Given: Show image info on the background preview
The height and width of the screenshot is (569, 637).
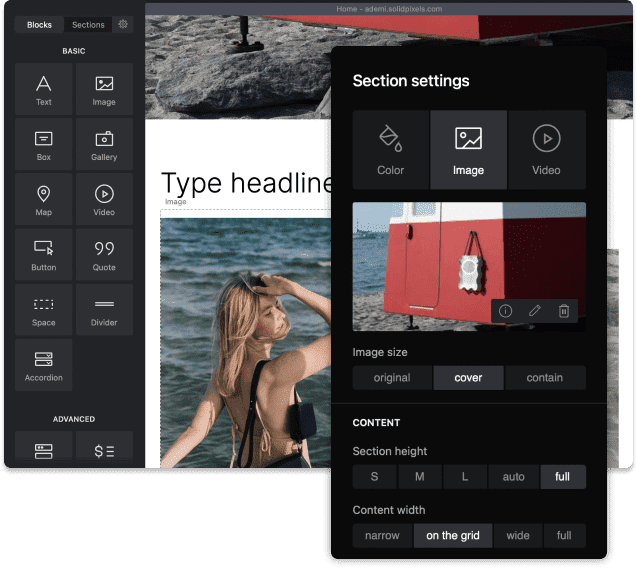Looking at the screenshot, I should click(x=505, y=311).
